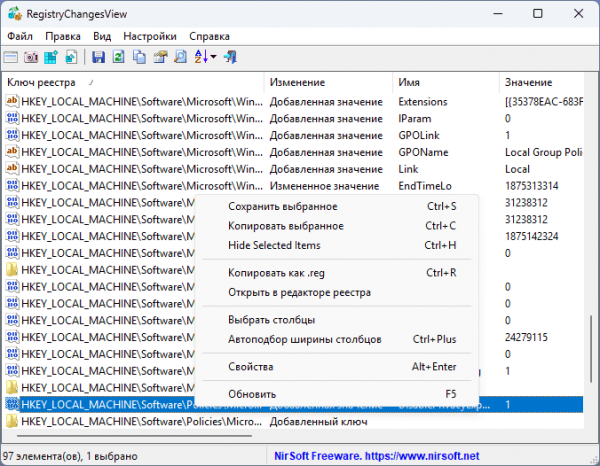Click the value icon of the highlighted row
600x466 pixels.
[x=12, y=404]
